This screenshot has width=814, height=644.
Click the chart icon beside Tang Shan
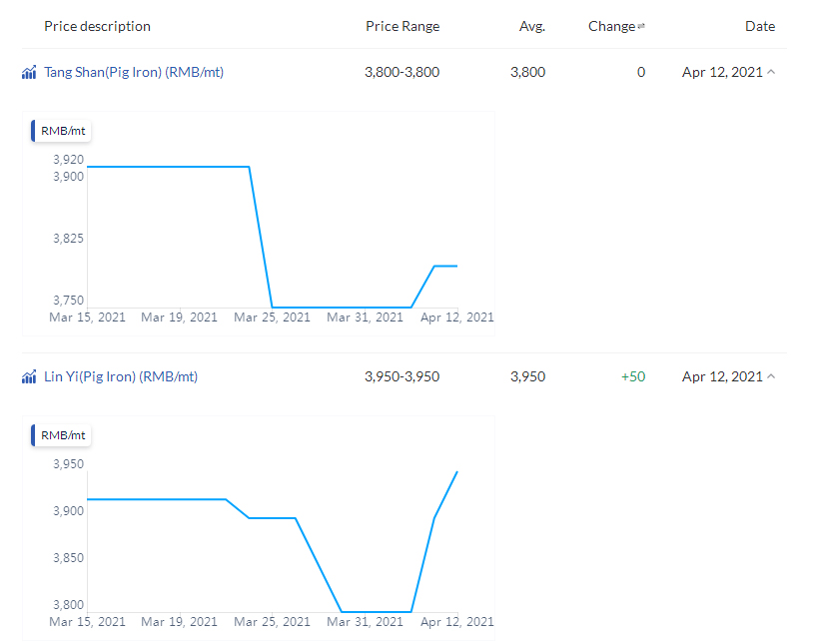click(29, 73)
